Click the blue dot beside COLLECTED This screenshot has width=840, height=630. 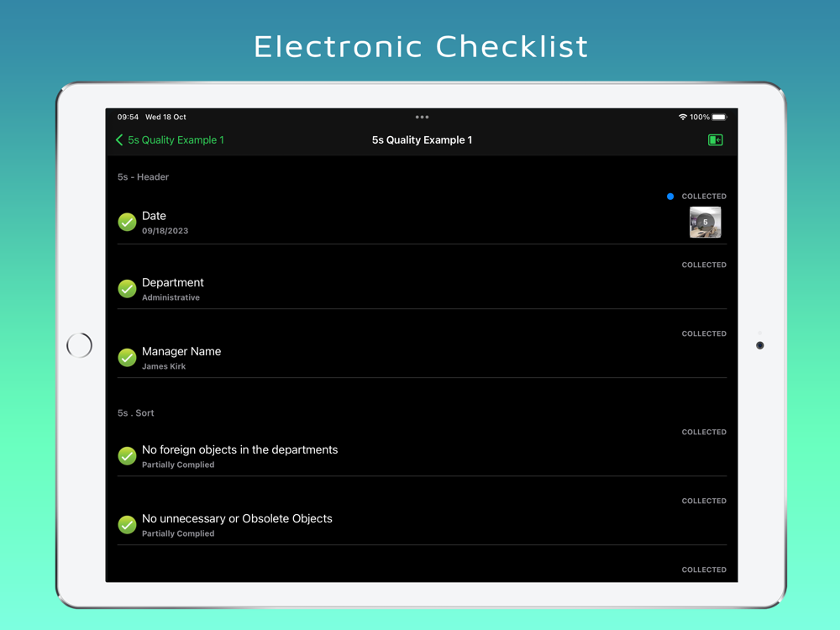670,197
